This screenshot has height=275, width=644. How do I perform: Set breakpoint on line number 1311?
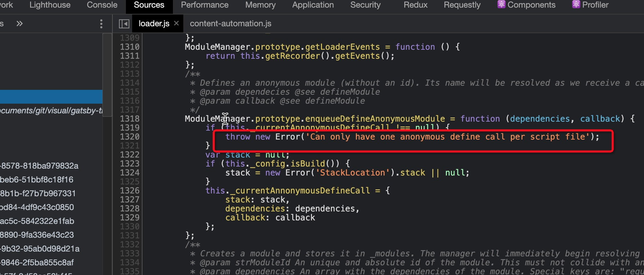[130, 56]
